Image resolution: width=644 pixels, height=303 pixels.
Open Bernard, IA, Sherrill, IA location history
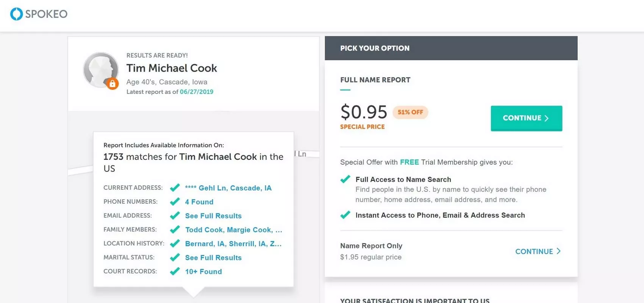233,244
